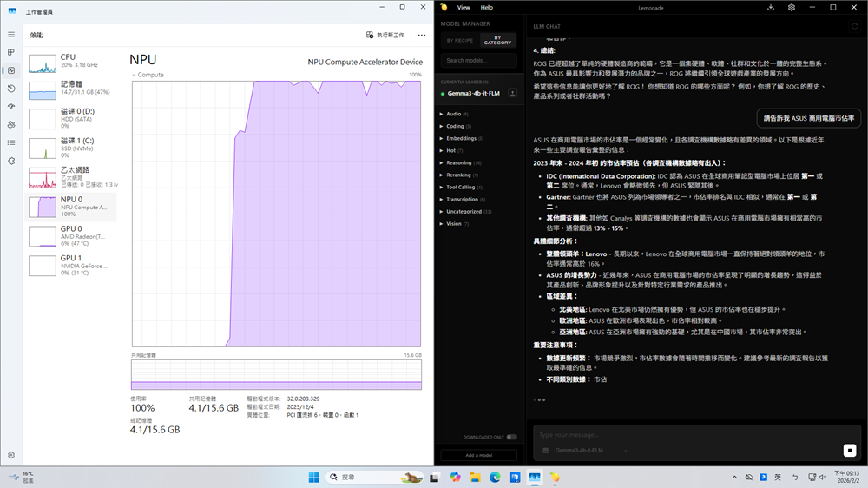Open the View menu in Lemonade
This screenshot has width=868, height=488.
click(464, 8)
